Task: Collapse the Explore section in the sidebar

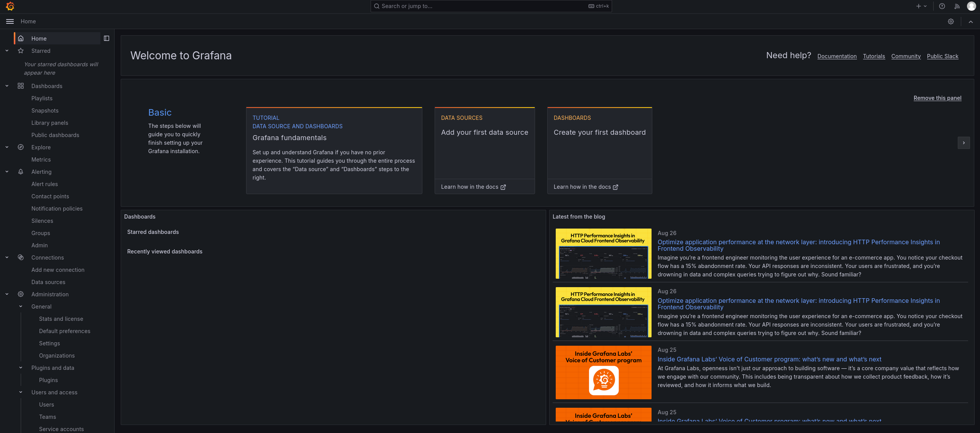Action: [x=7, y=147]
